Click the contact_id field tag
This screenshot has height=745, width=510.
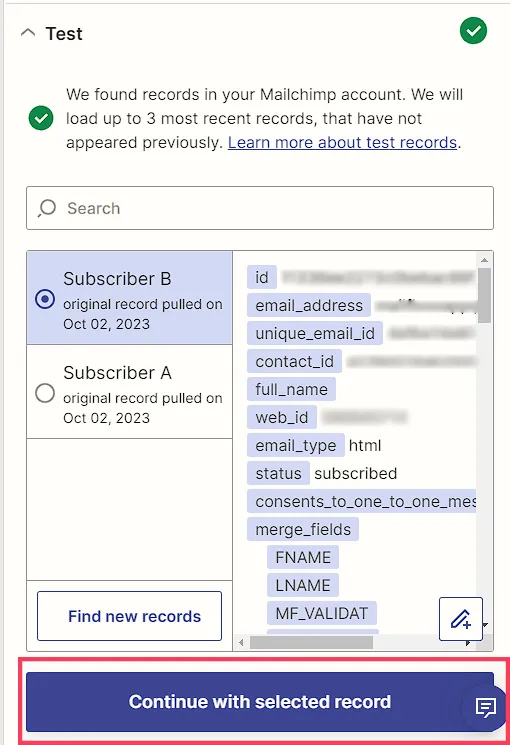pos(294,362)
